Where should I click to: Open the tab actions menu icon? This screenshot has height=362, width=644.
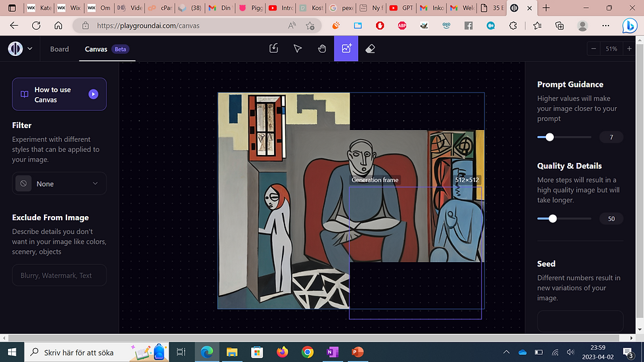point(12,8)
